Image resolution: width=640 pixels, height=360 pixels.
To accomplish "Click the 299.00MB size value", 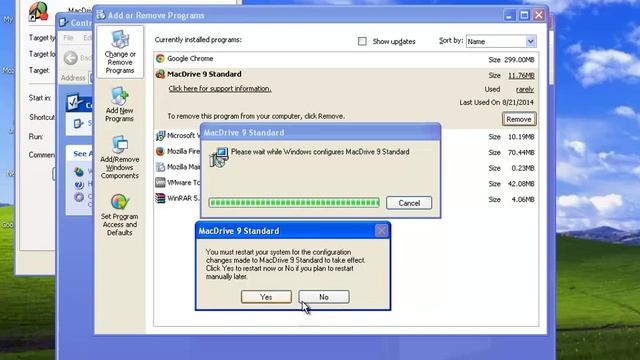I will click(x=519, y=60).
